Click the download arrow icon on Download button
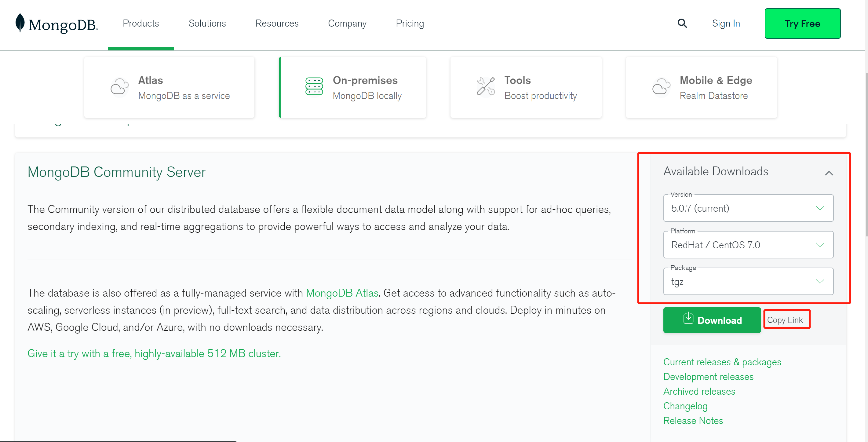Screen dimensions: 868x442 tap(688, 320)
